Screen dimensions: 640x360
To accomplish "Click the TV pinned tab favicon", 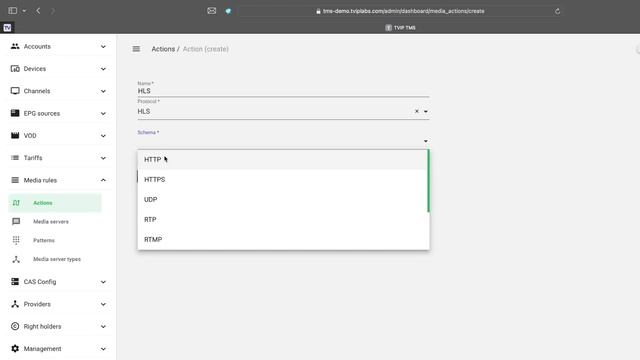I will pos(7,28).
